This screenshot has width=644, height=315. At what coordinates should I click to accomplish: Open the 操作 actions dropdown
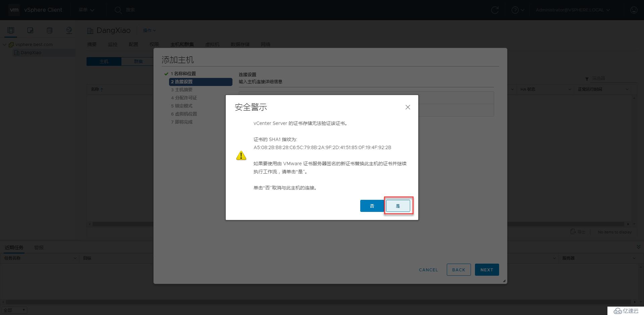coord(149,30)
